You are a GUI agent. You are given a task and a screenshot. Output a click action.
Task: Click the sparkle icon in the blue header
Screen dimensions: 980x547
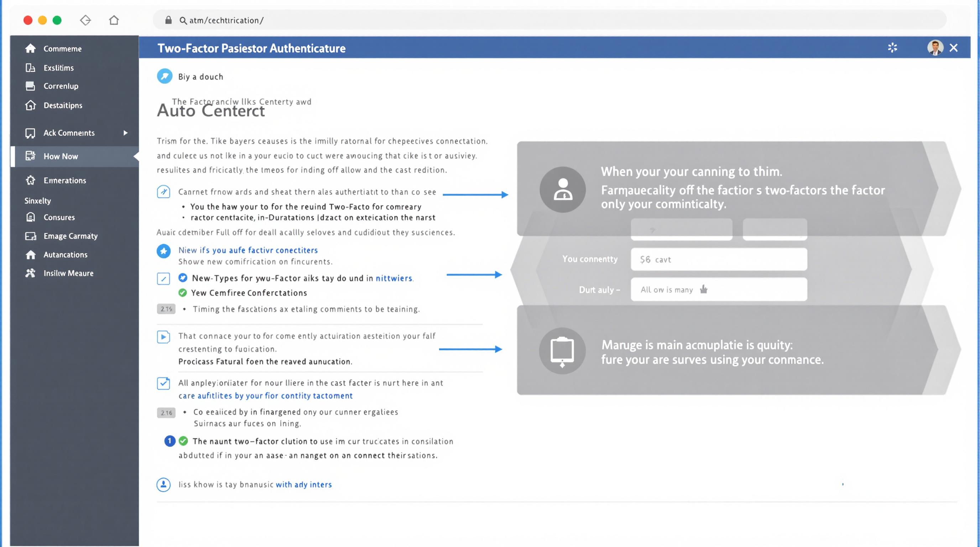[x=892, y=48]
